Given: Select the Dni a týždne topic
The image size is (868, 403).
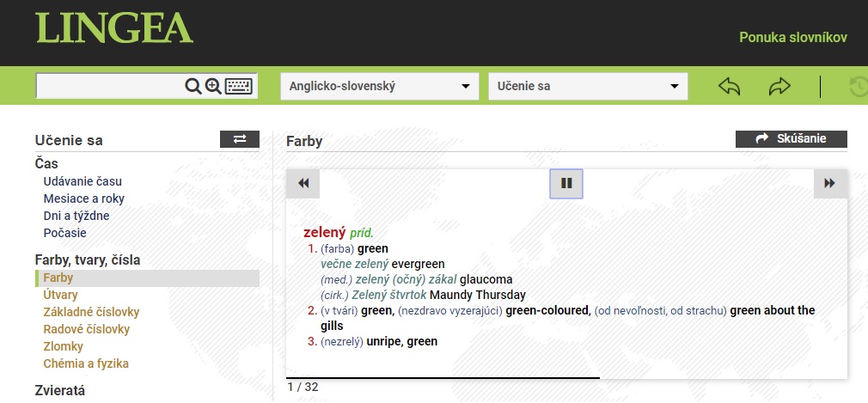Looking at the screenshot, I should (76, 216).
